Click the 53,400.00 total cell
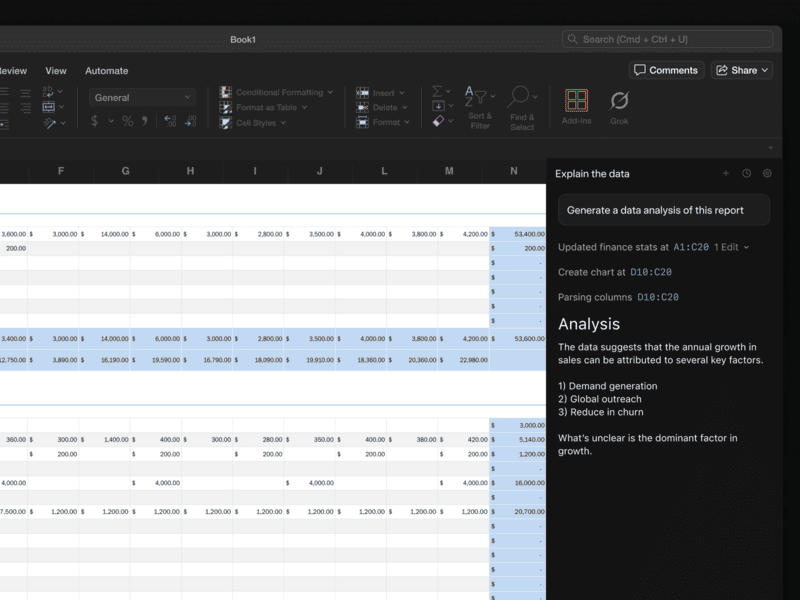Screen dimensions: 800x600 517,234
